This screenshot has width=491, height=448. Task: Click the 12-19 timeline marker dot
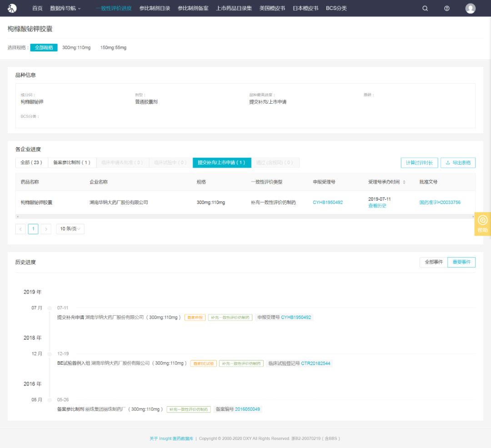[x=50, y=354]
